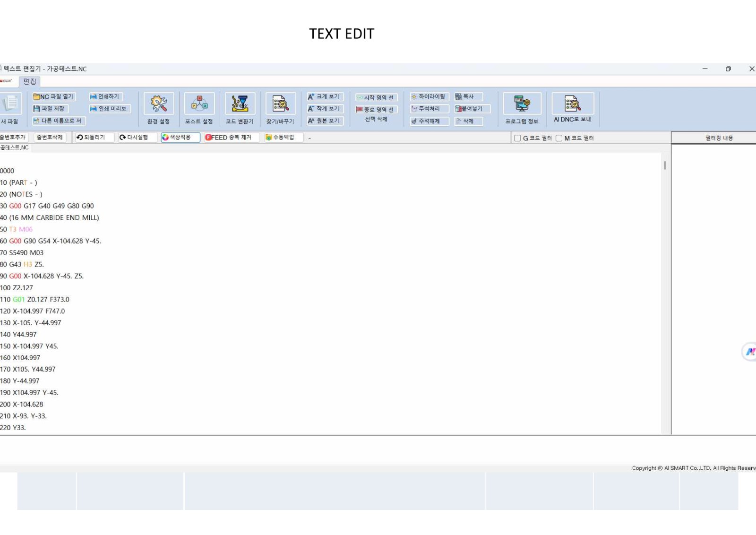This screenshot has width=756, height=535.
Task: Toggle 색상적용 color highlighting
Action: tap(180, 138)
